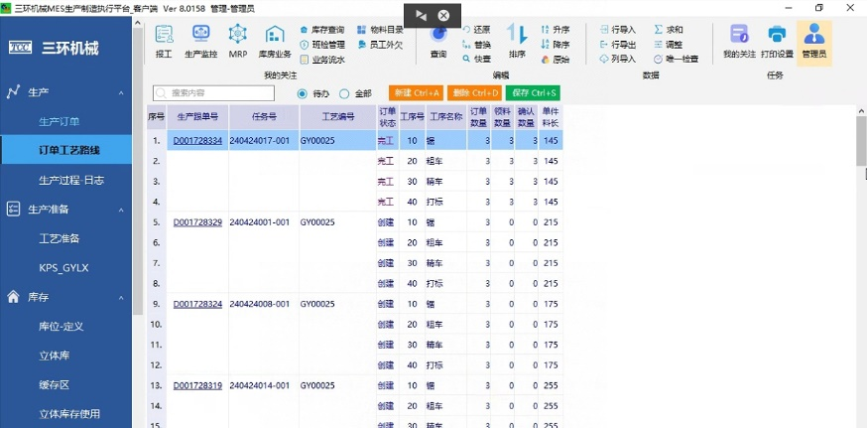868x428 pixels.
Task: Open order link D001728334
Action: pyautogui.click(x=197, y=141)
